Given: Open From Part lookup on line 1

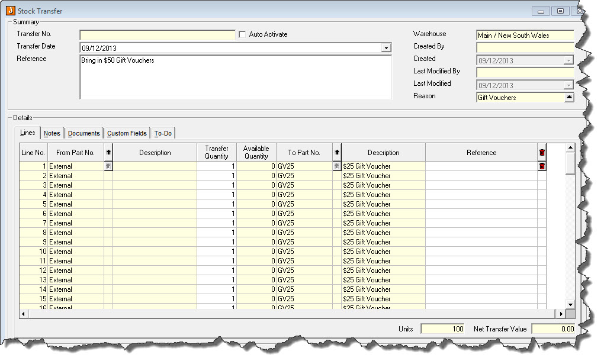Looking at the screenshot, I should (108, 166).
